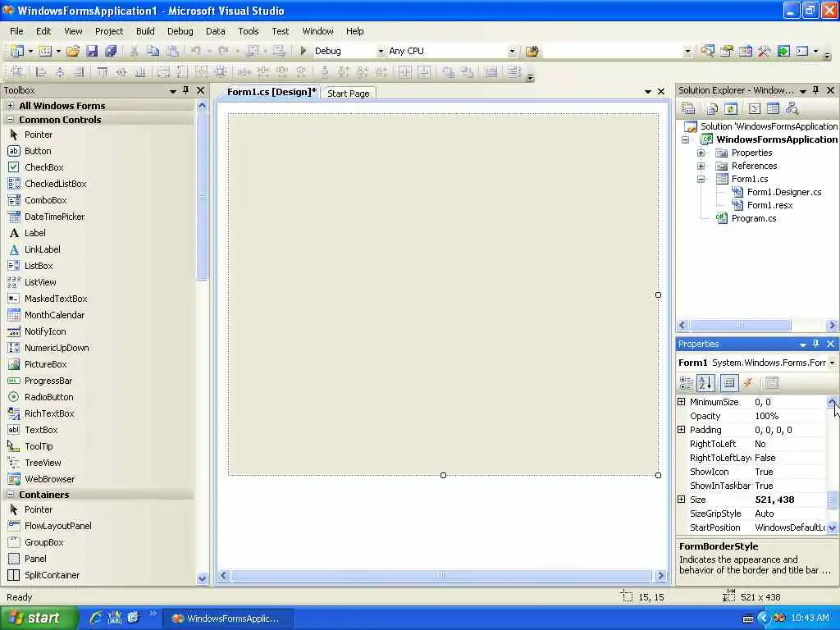Expand the Padding property in Properties grid
This screenshot has width=840, height=630.
point(682,430)
